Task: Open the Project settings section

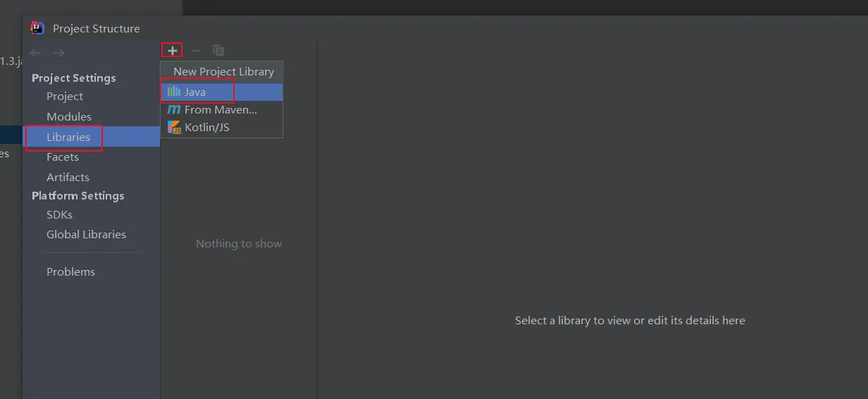Action: 65,97
